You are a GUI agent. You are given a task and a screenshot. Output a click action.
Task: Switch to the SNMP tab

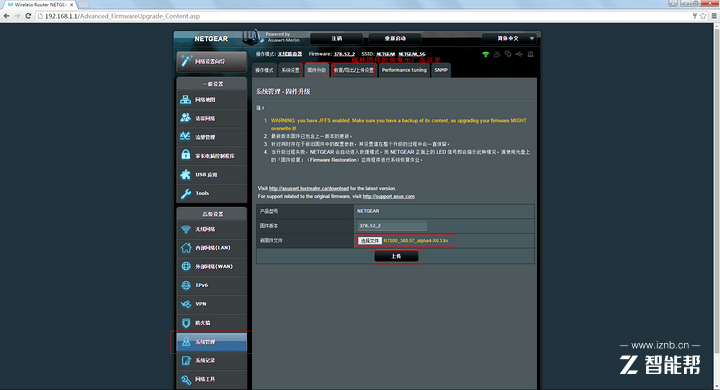click(441, 70)
